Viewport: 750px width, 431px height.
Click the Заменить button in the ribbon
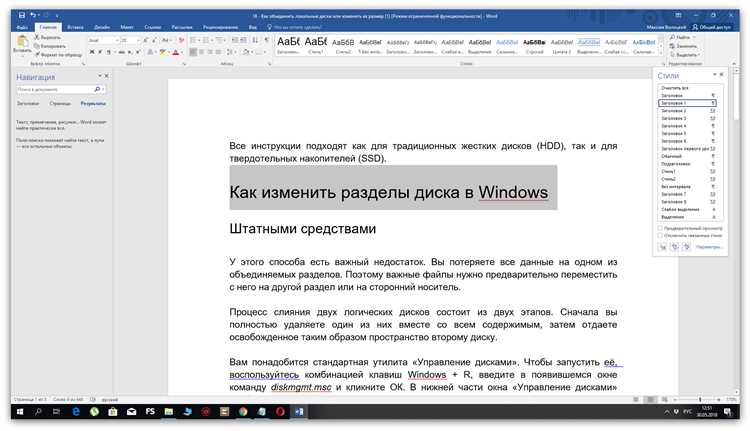[683, 46]
